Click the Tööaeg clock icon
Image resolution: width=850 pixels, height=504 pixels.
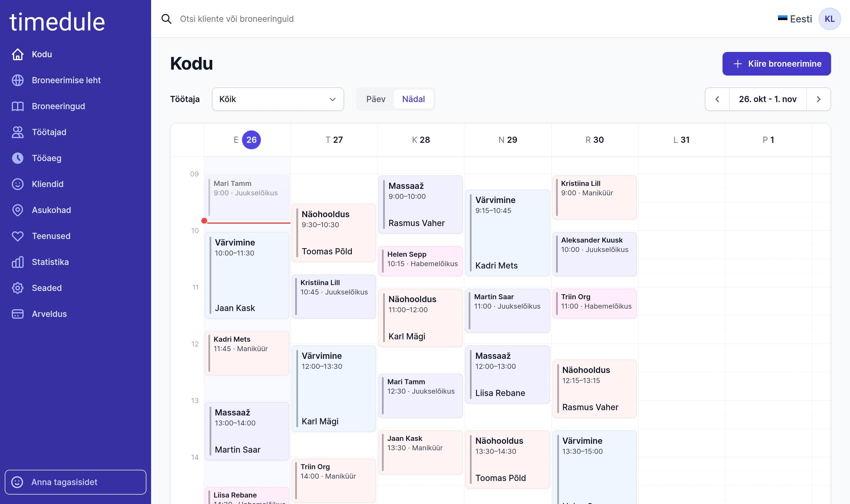18,158
